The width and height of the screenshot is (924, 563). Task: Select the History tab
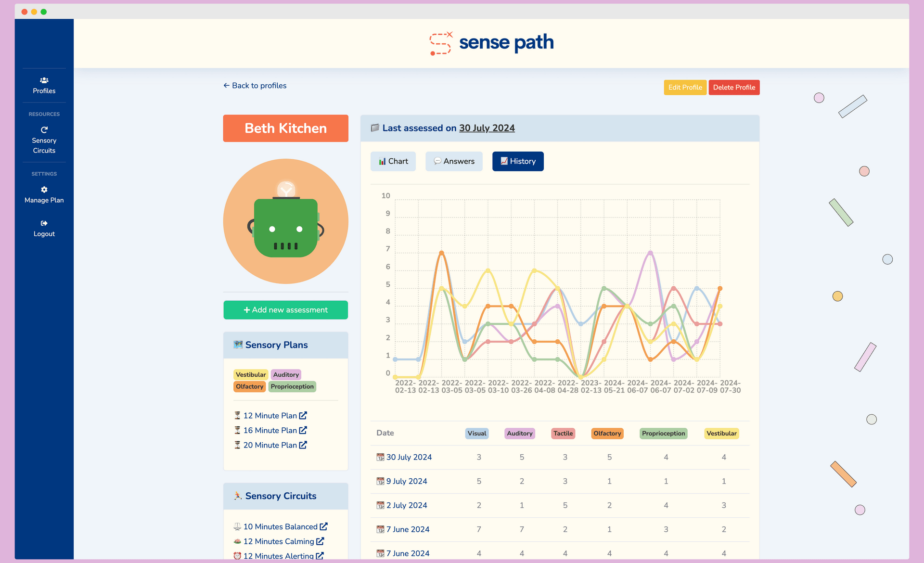(518, 161)
